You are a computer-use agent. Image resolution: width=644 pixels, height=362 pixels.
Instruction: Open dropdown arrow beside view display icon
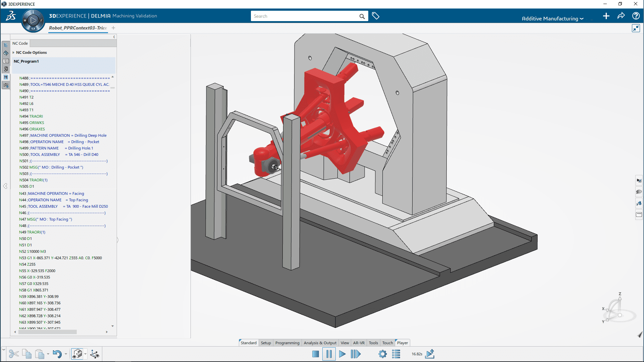(86, 354)
